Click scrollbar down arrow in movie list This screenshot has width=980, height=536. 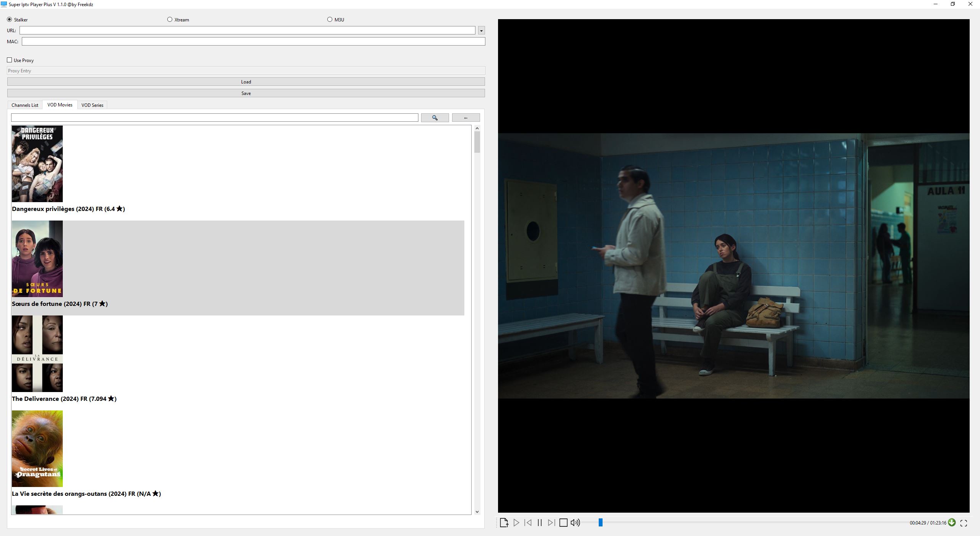(477, 511)
